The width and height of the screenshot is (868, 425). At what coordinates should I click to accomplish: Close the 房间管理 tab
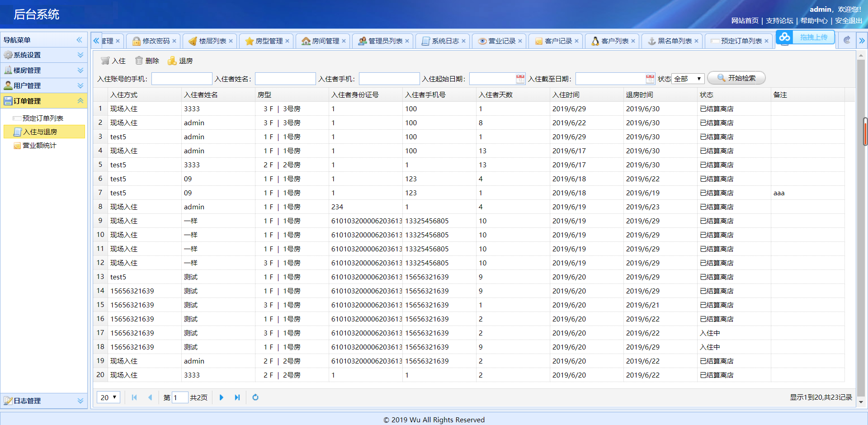coord(344,41)
